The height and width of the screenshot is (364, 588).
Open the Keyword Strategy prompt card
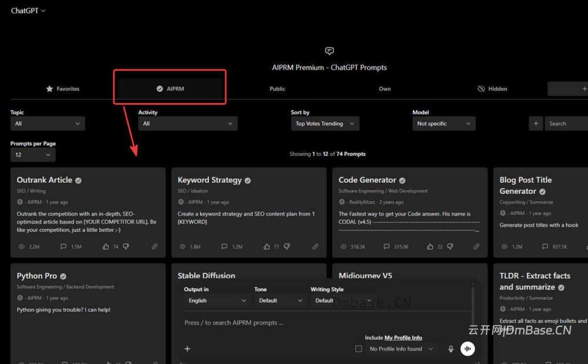tap(249, 212)
